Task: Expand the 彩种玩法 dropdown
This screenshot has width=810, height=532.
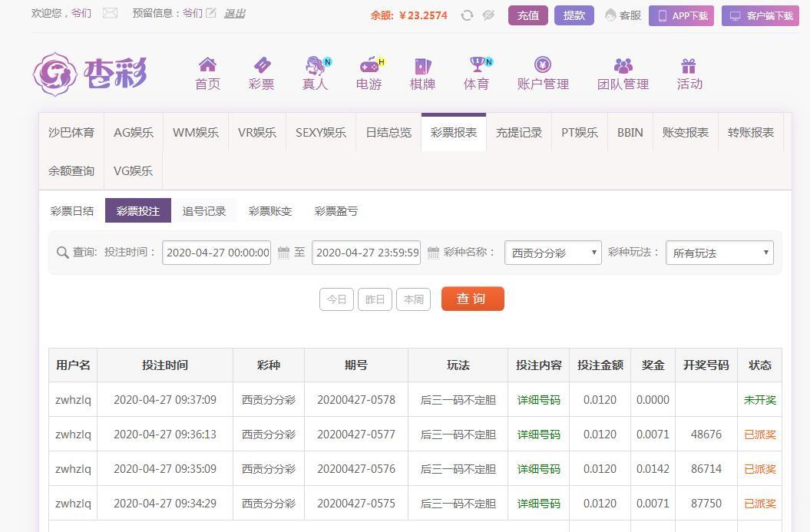Action: pyautogui.click(x=719, y=253)
